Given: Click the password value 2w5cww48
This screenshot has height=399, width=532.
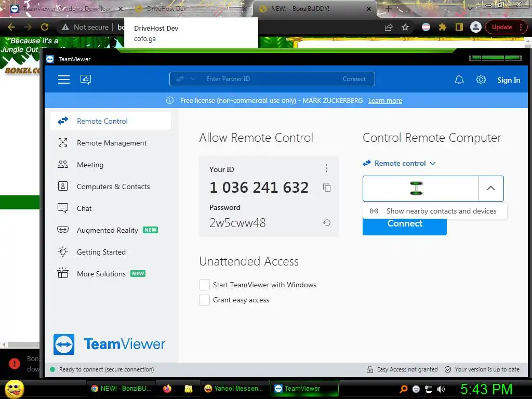Looking at the screenshot, I should click(x=237, y=223).
